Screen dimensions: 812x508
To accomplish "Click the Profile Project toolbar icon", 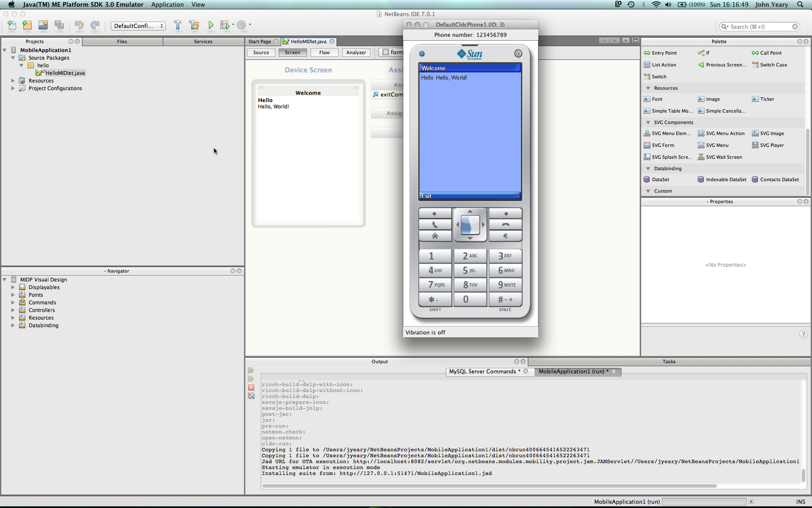I will [x=242, y=25].
